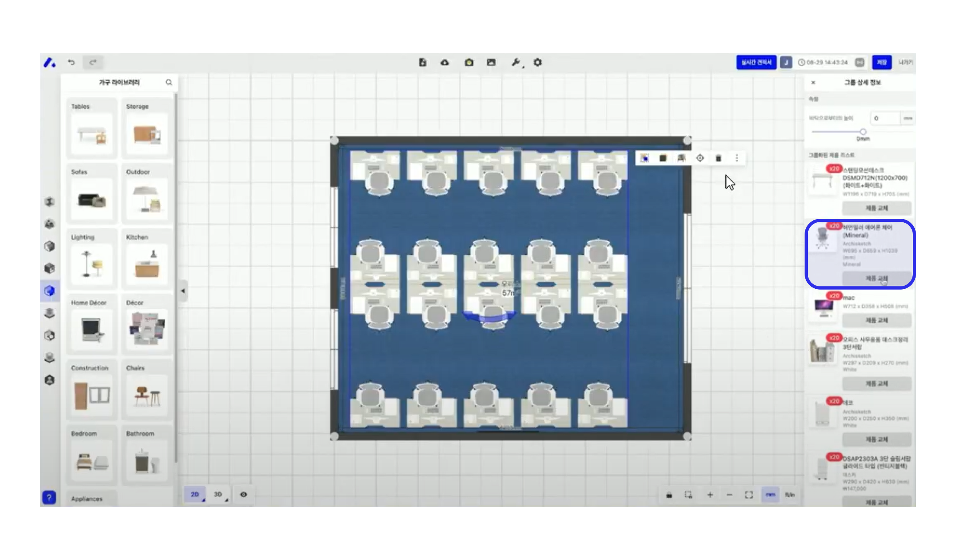
Task: Zoom out with the minus icon
Action: coord(729,495)
